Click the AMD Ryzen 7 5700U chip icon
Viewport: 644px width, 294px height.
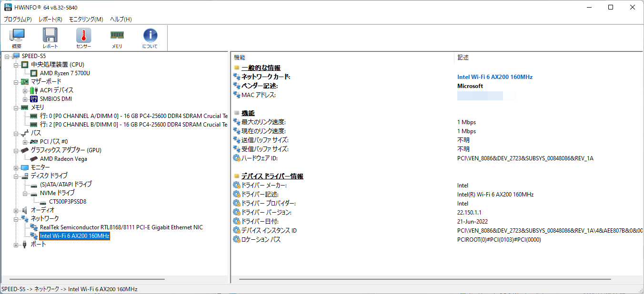(34, 73)
